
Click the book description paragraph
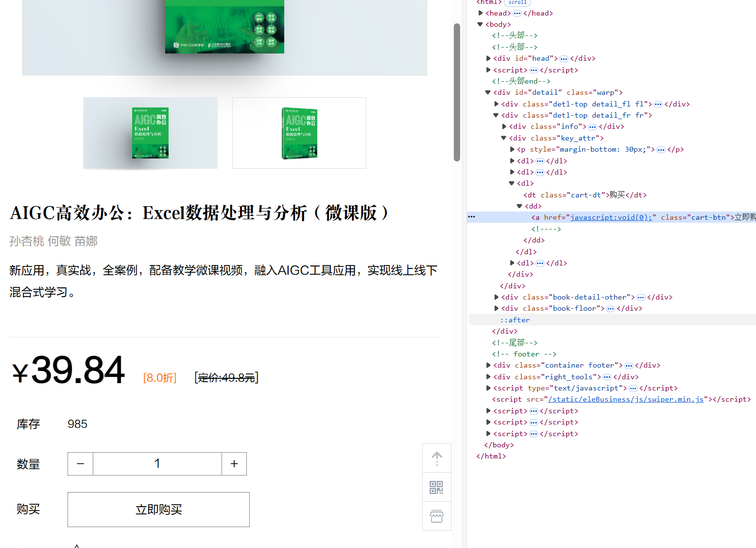223,281
